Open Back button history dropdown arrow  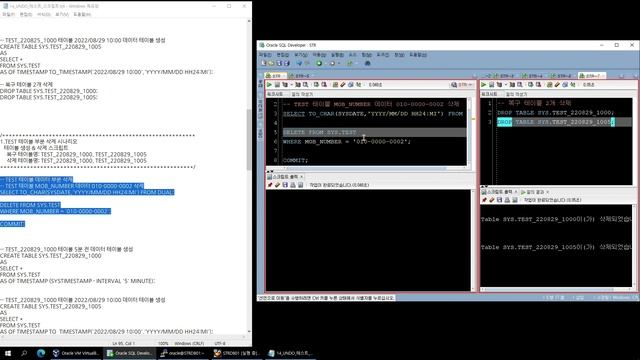click(x=325, y=63)
